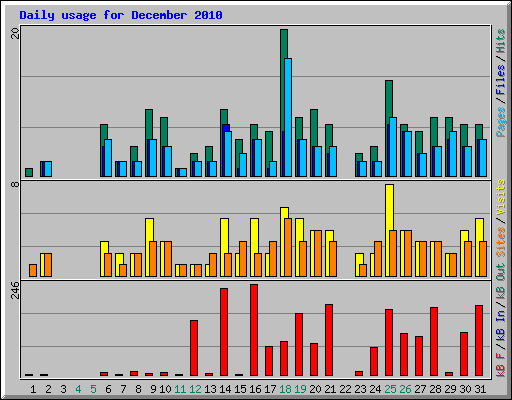Click day label '15' on the x-axis

pos(240,389)
